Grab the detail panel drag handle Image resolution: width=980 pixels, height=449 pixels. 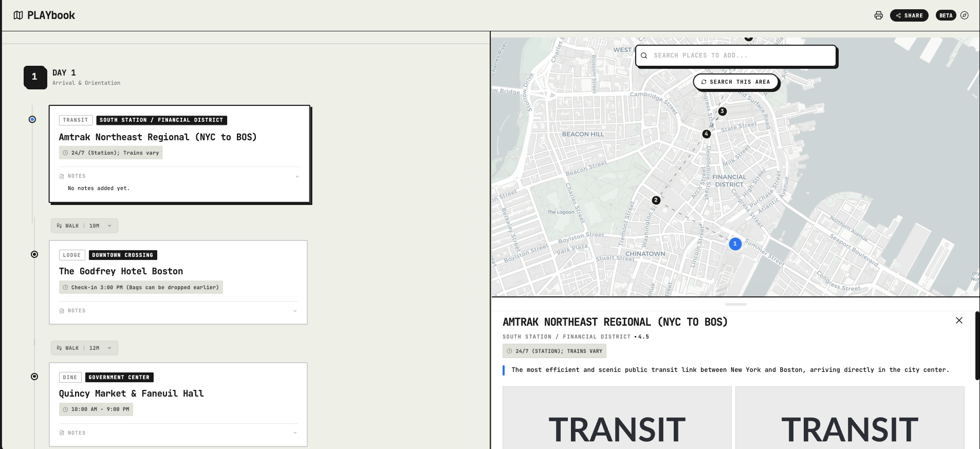tap(735, 305)
